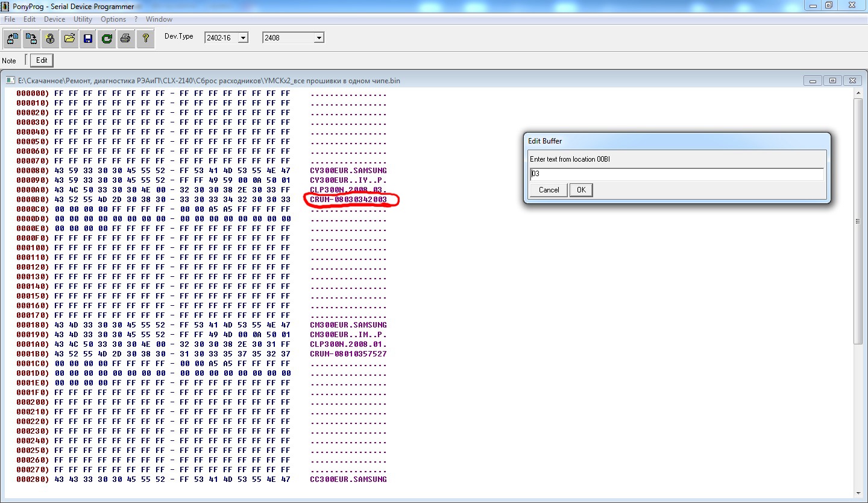Click the ASCII text CY300EUR..IY..P.
The image size is (868, 503).
click(x=348, y=180)
